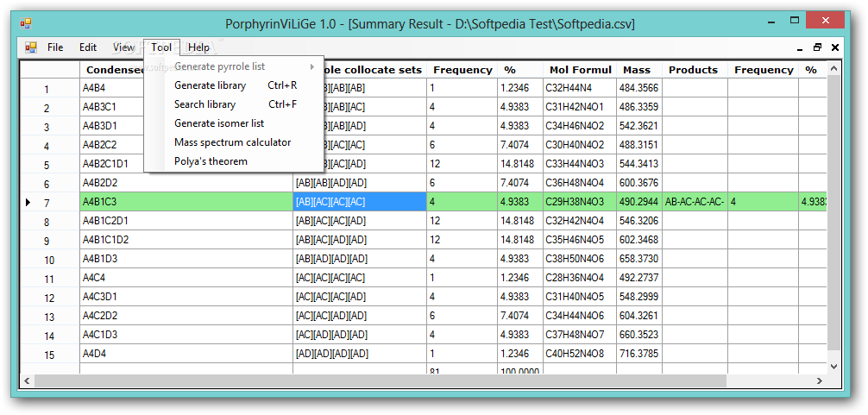Viewport: 868px width, 415px height.
Task: Select row header number 7 with arrow
Action: (x=50, y=203)
